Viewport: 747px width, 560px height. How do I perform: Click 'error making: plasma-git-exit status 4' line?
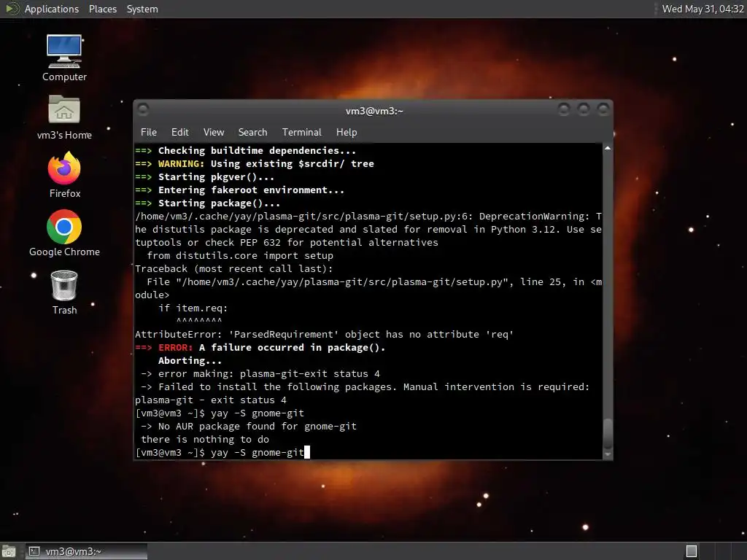(x=260, y=374)
